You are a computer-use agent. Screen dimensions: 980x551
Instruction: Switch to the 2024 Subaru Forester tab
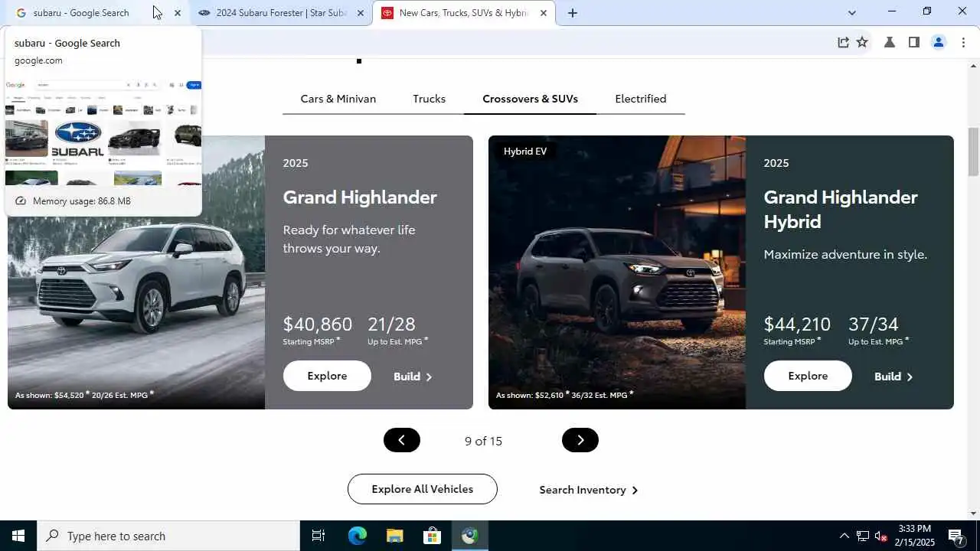tap(281, 13)
